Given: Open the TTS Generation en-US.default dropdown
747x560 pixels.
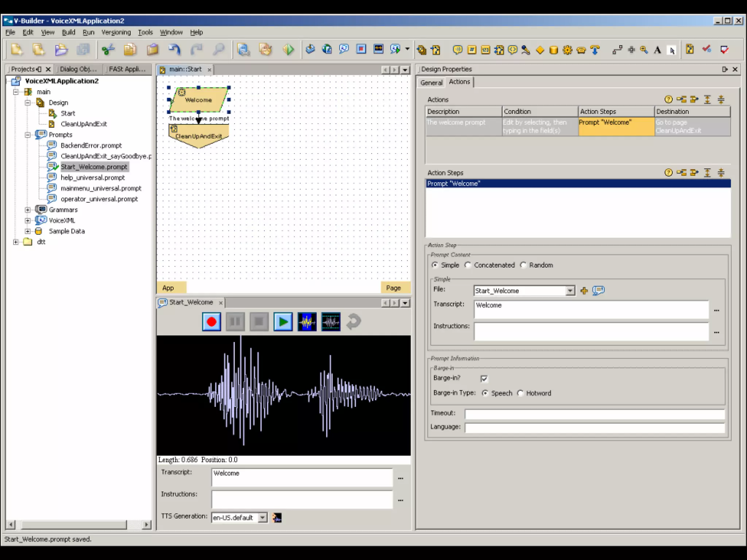Looking at the screenshot, I should pos(263,517).
